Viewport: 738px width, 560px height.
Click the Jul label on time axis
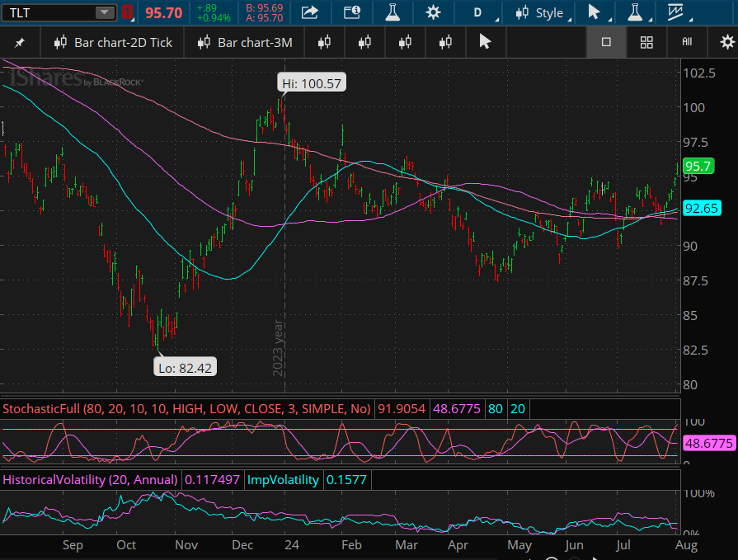click(x=623, y=545)
